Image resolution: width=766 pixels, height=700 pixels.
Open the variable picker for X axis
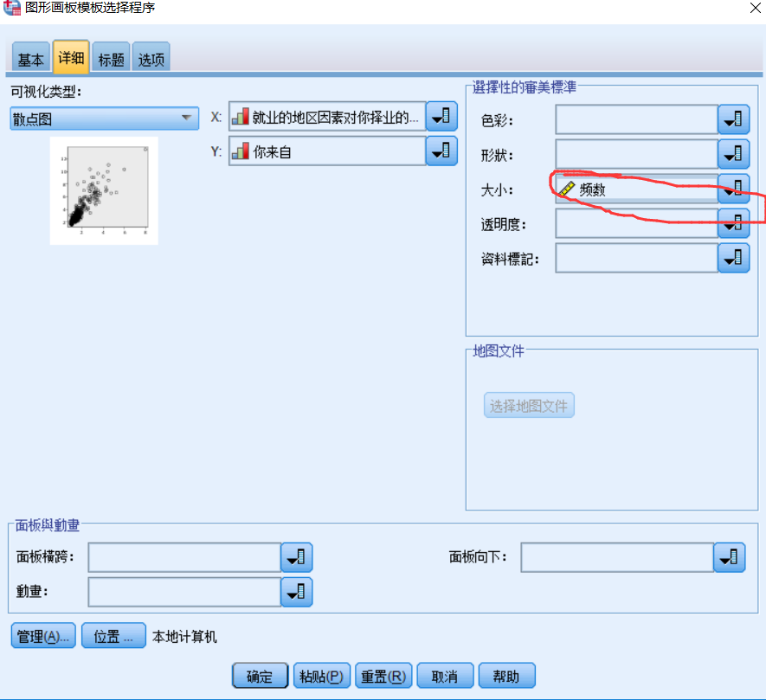pos(441,116)
